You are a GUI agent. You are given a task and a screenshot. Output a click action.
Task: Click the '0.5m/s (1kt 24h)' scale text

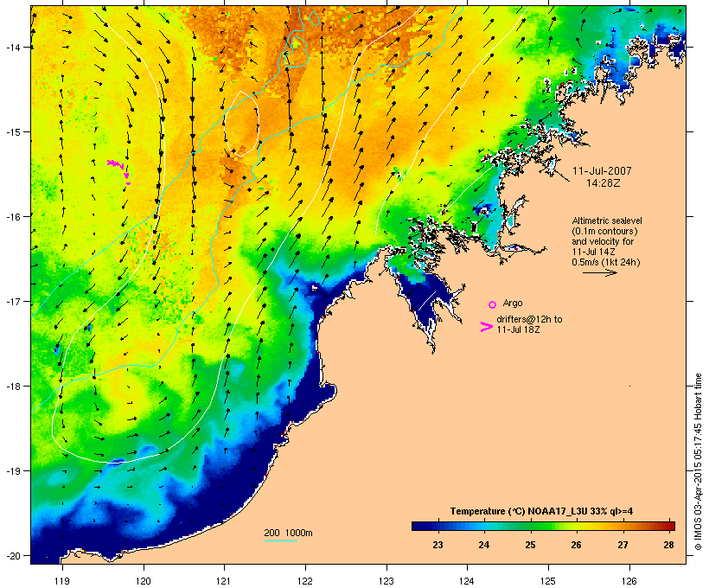[x=606, y=262]
